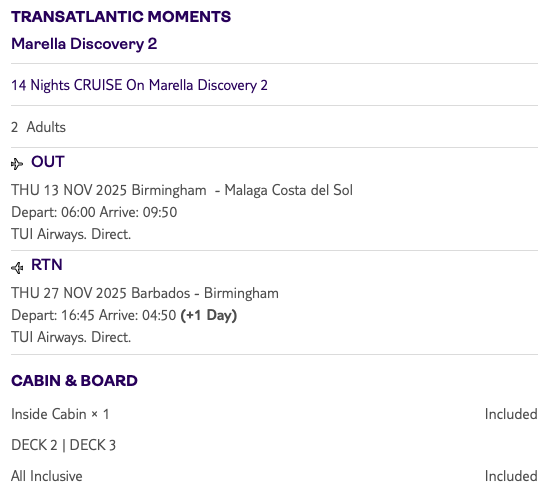Click the OUT flight section label
Screen dimensions: 549x503
click(x=48, y=162)
